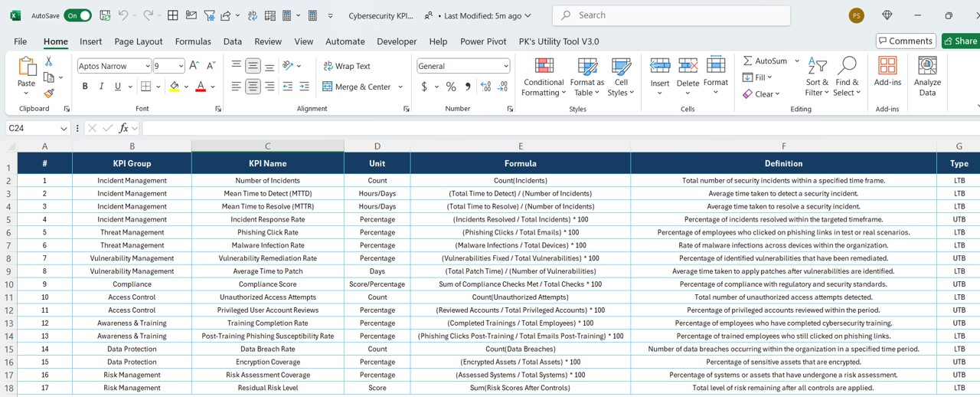Open the Conditional Formatting dropdown

click(544, 77)
